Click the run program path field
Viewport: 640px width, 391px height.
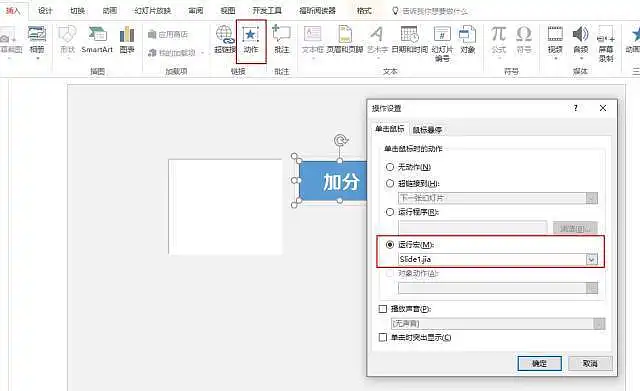[472, 228]
